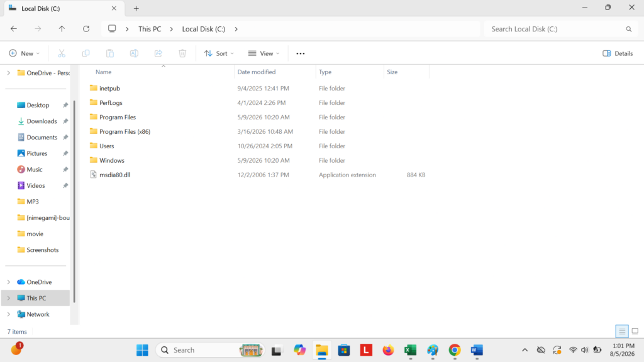Click the Paste clipboard icon

[x=109, y=53]
